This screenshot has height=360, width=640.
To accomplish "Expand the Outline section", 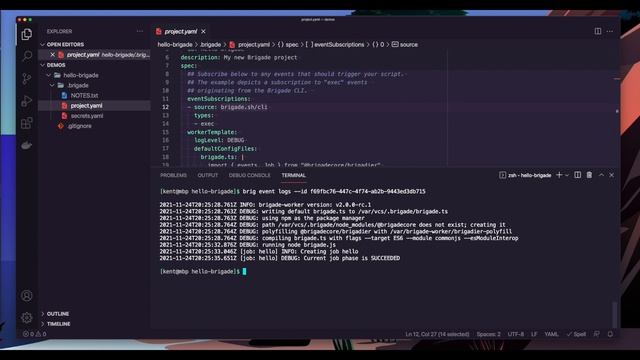I will [x=58, y=313].
